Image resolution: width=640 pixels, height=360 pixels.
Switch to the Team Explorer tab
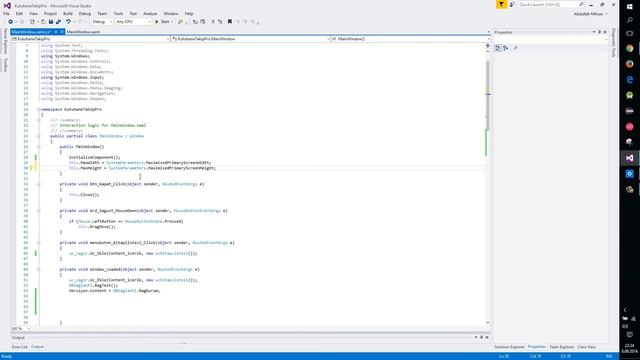tap(562, 347)
